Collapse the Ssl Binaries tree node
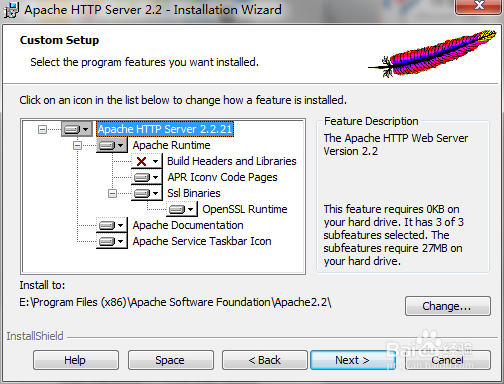This screenshot has width=504, height=384. [112, 193]
